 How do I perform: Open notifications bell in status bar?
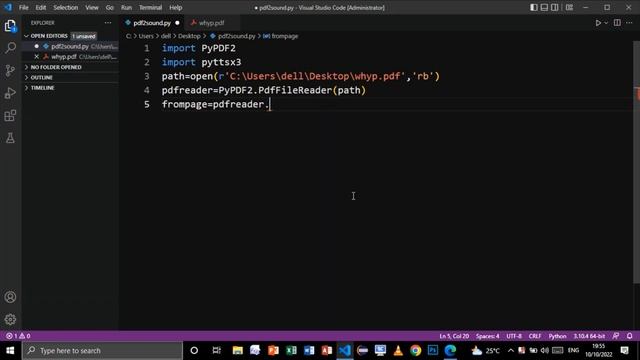[629, 336]
